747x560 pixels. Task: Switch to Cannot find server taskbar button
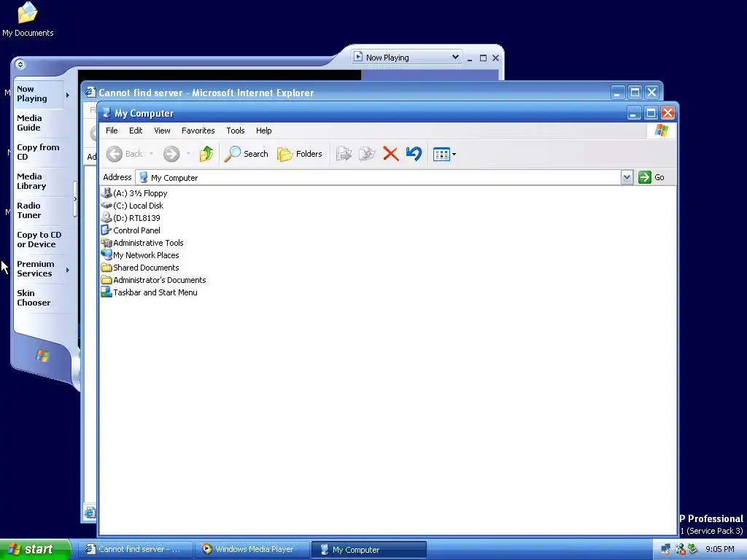[x=135, y=549]
